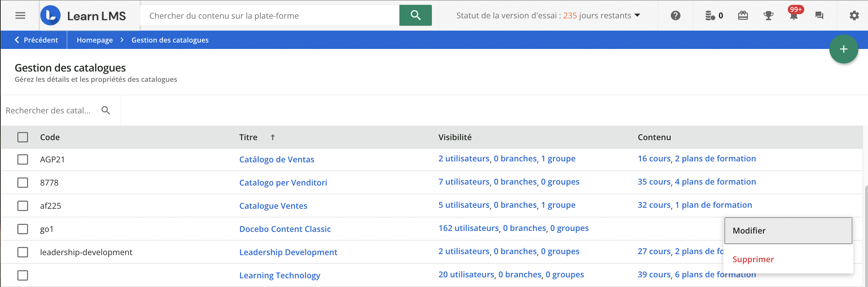
Task: Select the leadership-development row checkbox
Action: click(23, 252)
